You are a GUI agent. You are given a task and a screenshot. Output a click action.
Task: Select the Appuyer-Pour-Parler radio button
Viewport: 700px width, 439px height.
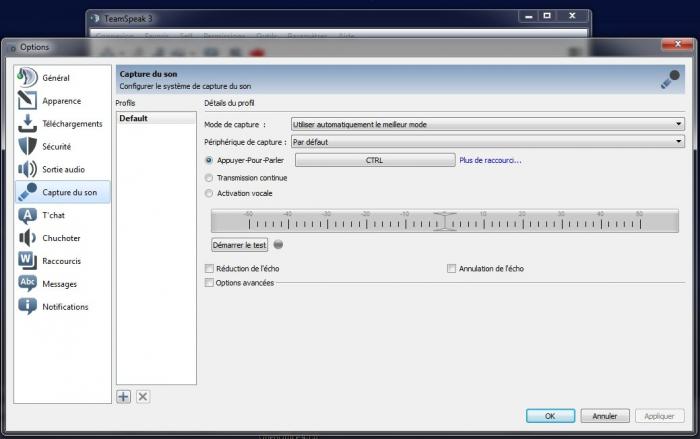point(208,160)
